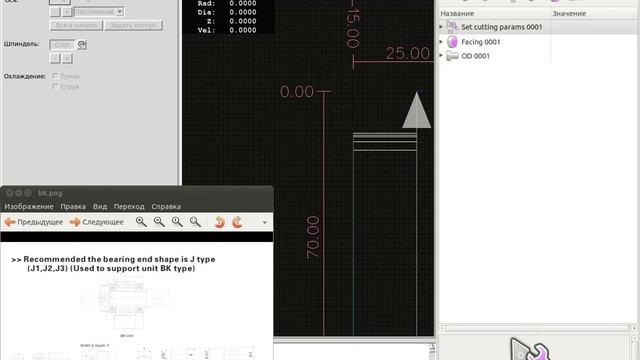This screenshot has width=640, height=360.
Task: Click the 15.00 dimension label
Action: point(353,28)
